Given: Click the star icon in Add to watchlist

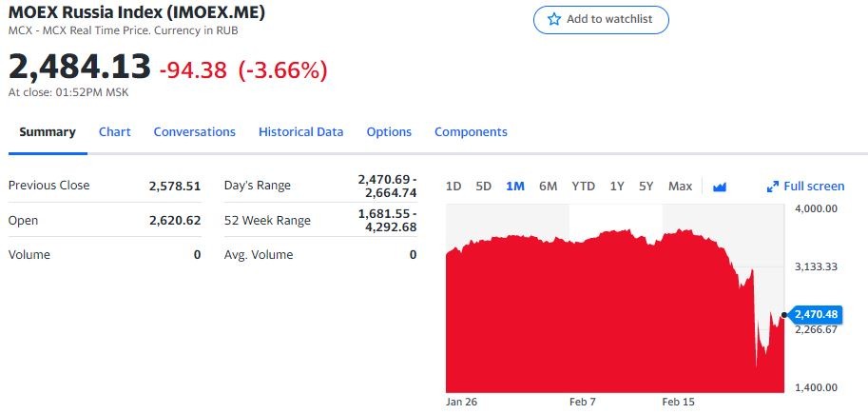Looking at the screenshot, I should (554, 19).
